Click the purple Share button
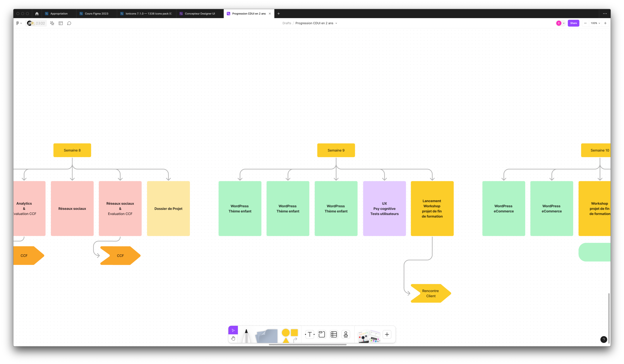This screenshot has width=624, height=364. pos(573,23)
